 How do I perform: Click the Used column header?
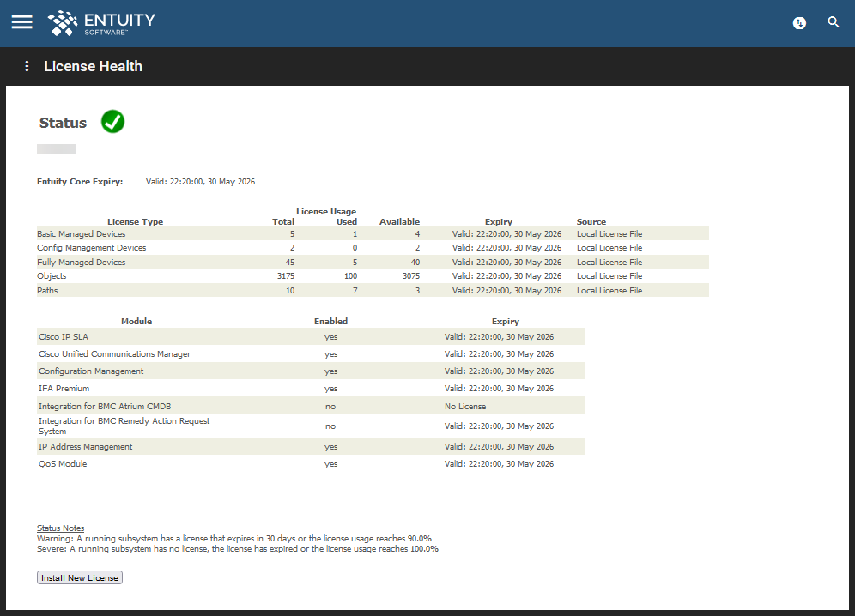(347, 222)
